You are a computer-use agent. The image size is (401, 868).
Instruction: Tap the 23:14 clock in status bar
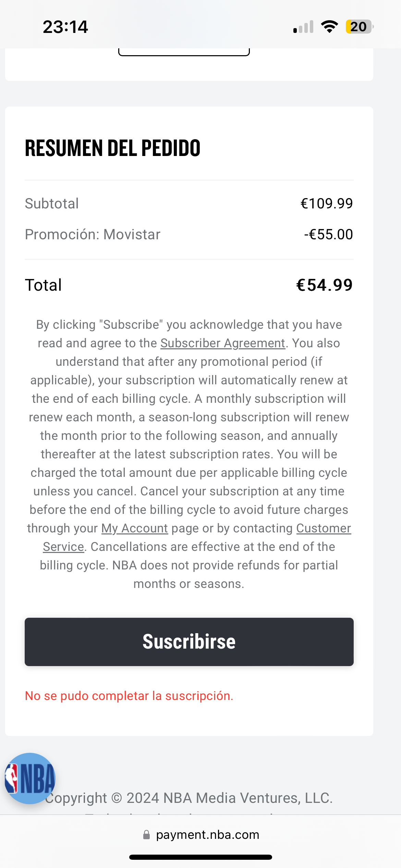[65, 27]
